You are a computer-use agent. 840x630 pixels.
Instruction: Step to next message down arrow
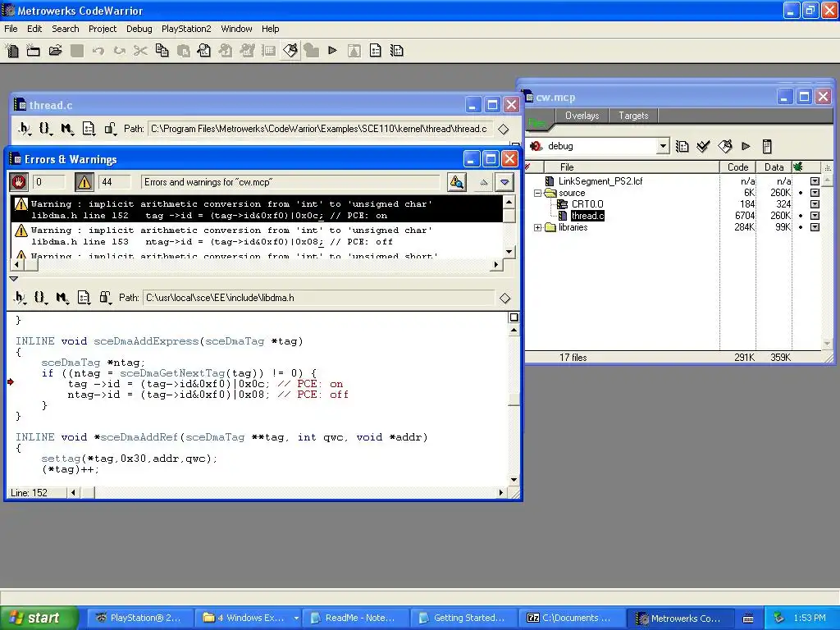[504, 182]
